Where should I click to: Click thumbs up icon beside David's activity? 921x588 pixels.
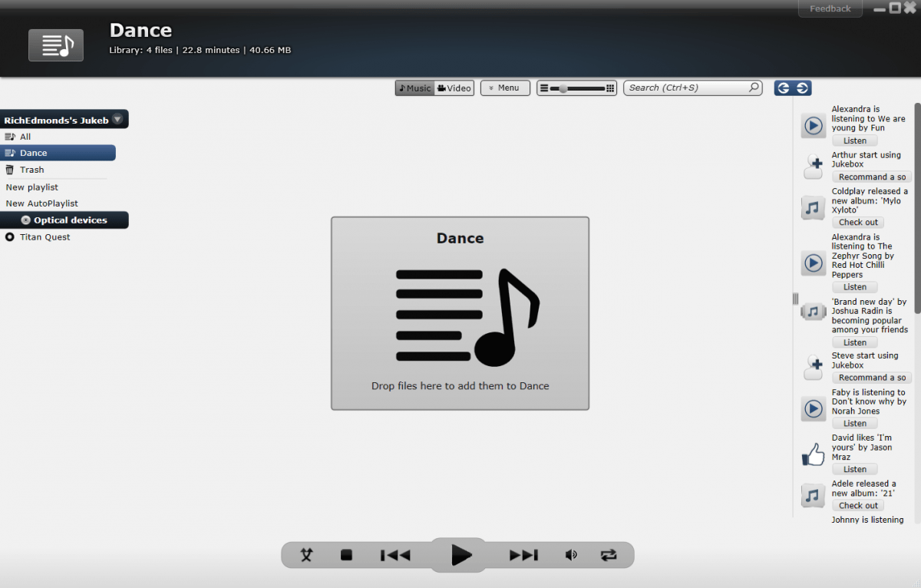click(812, 454)
